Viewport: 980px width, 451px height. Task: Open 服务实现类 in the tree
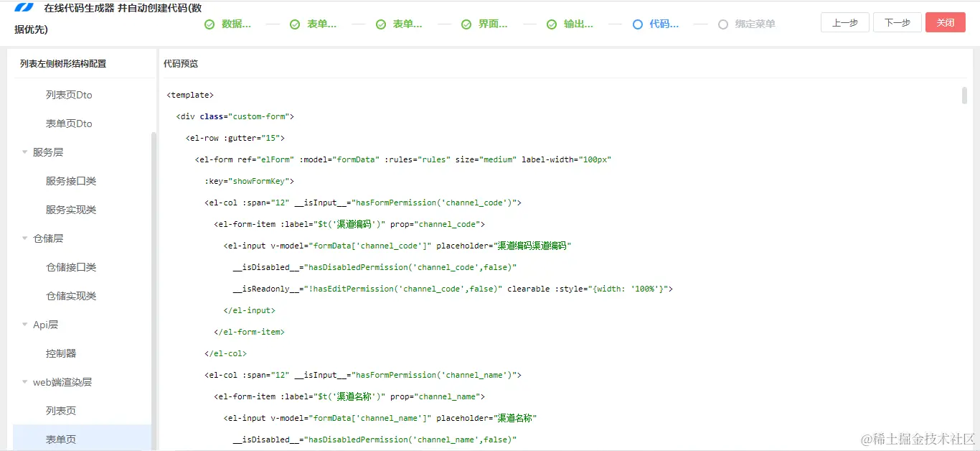pyautogui.click(x=71, y=210)
